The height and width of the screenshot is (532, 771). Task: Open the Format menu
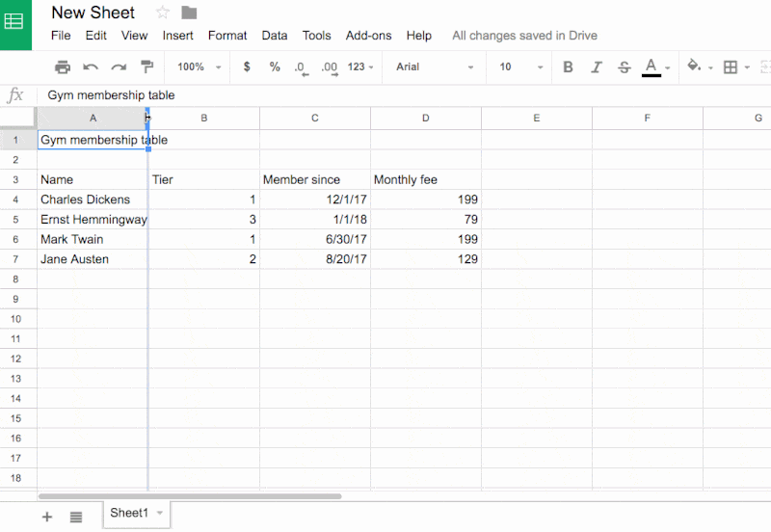coord(227,36)
